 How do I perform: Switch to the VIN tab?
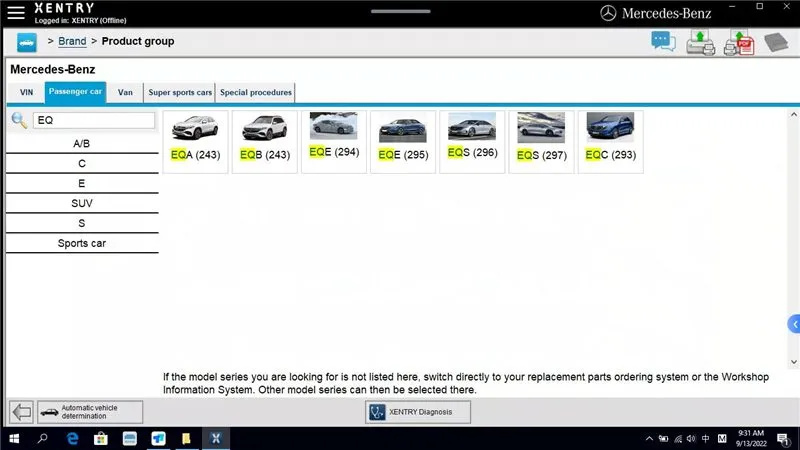27,92
